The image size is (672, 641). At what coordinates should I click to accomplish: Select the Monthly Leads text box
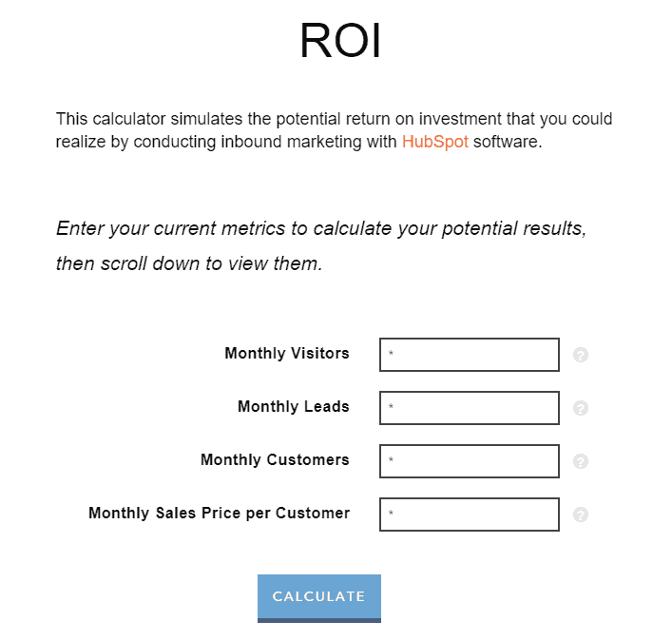click(470, 408)
